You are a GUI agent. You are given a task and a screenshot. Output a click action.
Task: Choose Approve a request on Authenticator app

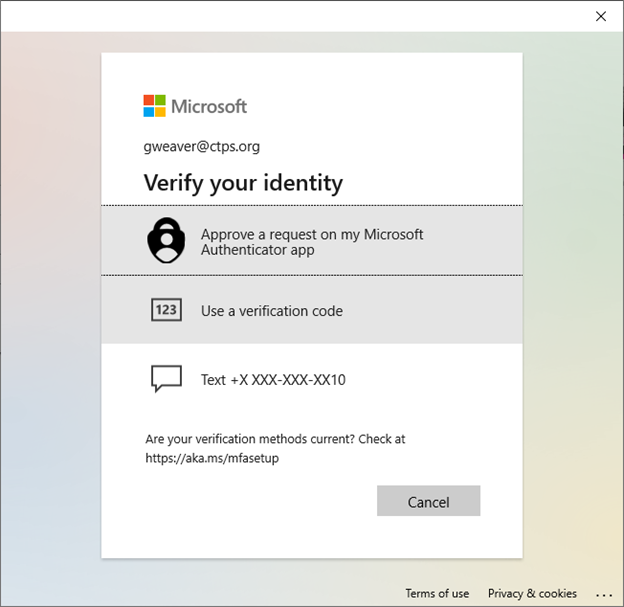312,241
